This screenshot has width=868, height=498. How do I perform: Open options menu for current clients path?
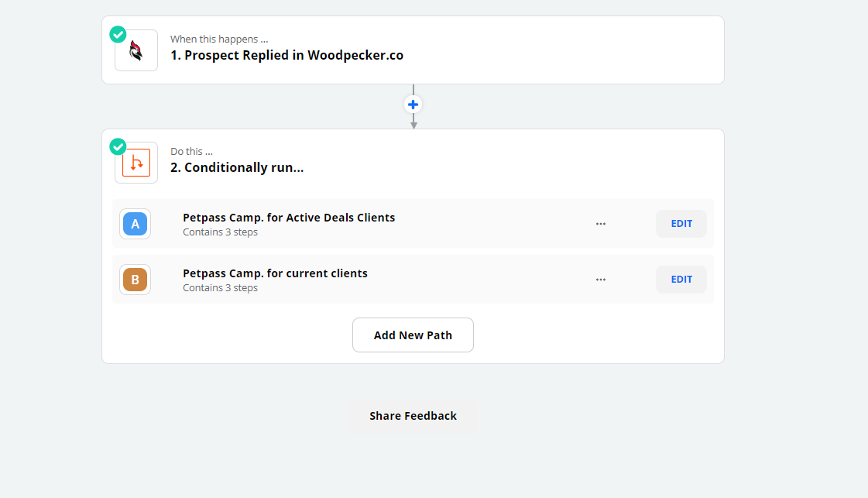601,280
